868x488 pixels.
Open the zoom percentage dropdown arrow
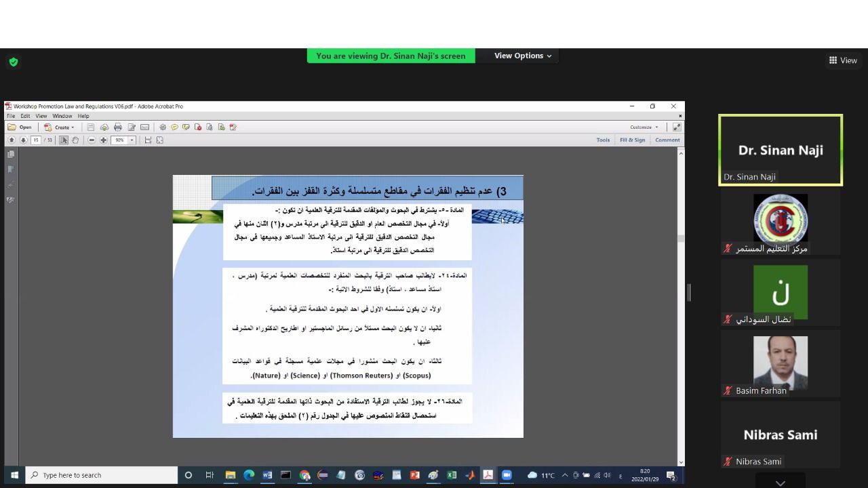pyautogui.click(x=132, y=140)
